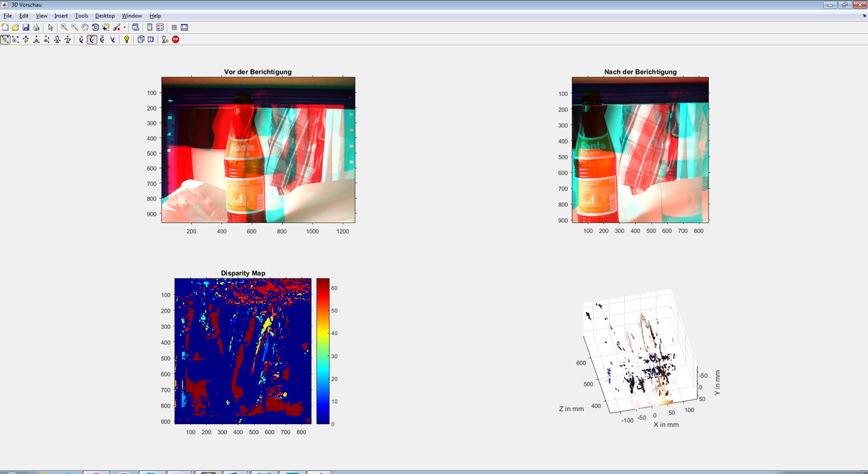Choose the Pan hand tool
The height and width of the screenshot is (474, 868).
(85, 27)
